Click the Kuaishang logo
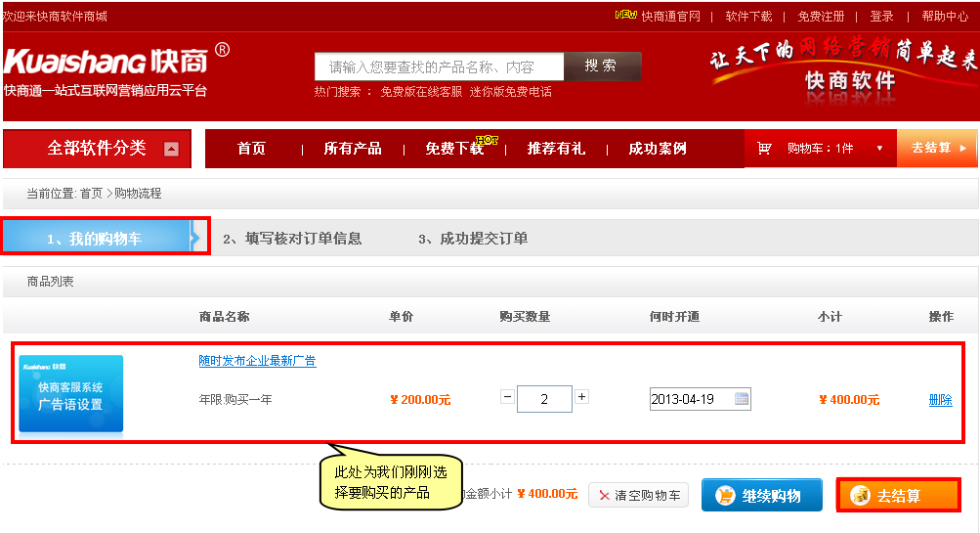 (106, 62)
